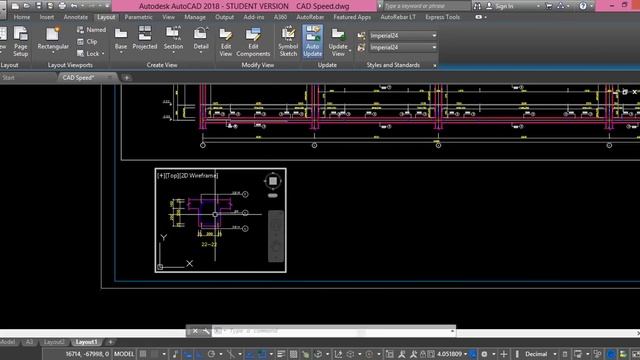Select the Clip viewport tool
The height and width of the screenshot is (360, 640).
87,42
